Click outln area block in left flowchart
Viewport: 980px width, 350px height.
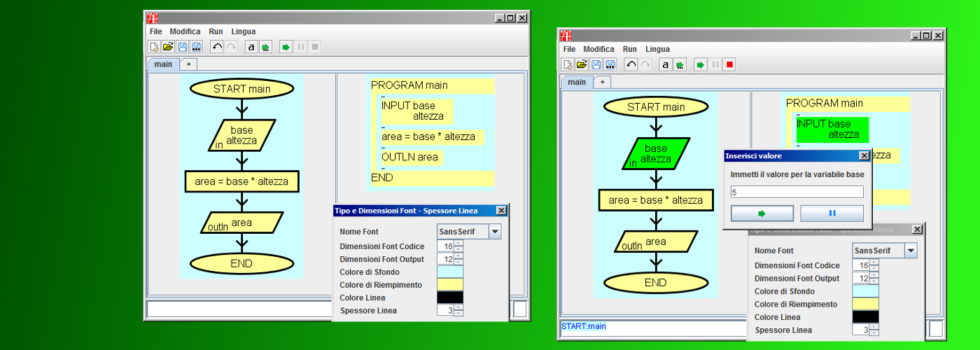coord(242,223)
